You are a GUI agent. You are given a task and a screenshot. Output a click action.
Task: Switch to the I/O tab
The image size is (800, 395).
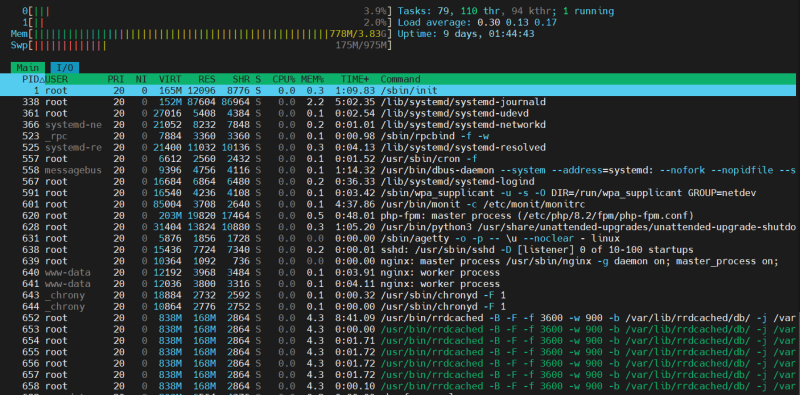[x=65, y=68]
